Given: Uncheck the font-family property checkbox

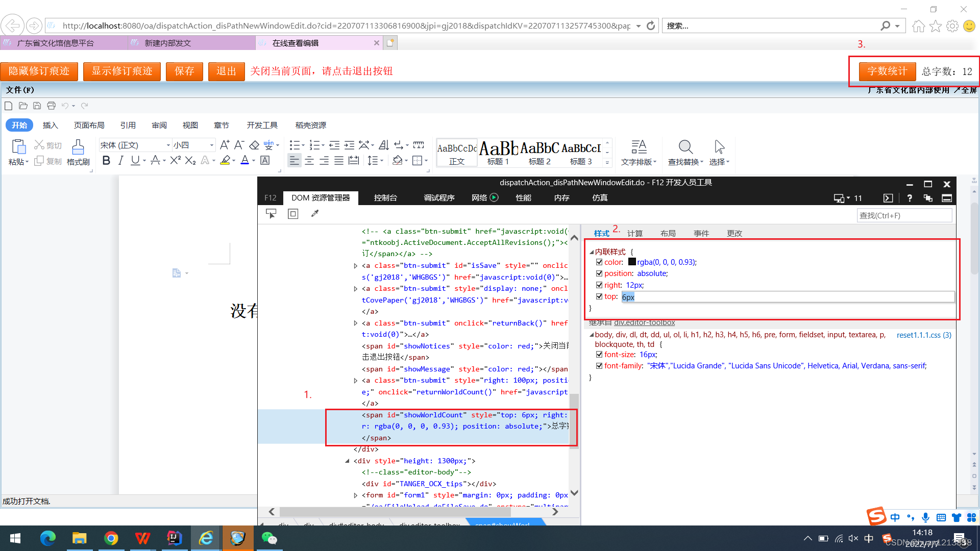Looking at the screenshot, I should click(x=599, y=366).
